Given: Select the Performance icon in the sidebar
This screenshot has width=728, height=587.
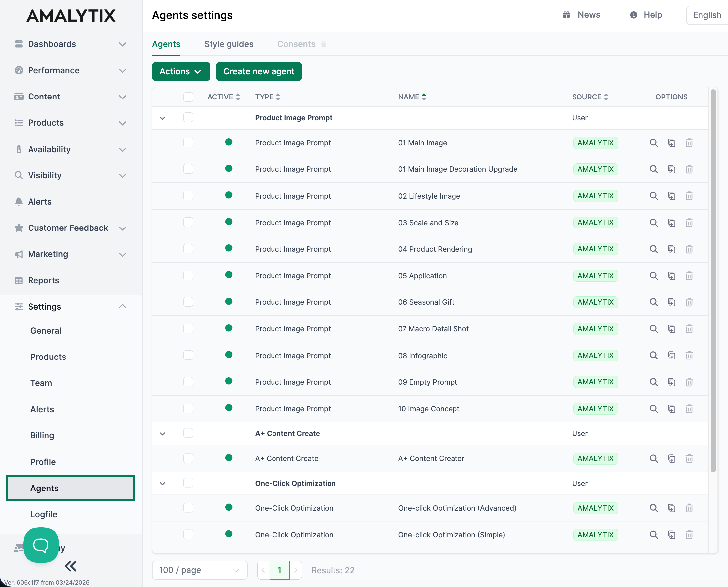Looking at the screenshot, I should click(19, 70).
